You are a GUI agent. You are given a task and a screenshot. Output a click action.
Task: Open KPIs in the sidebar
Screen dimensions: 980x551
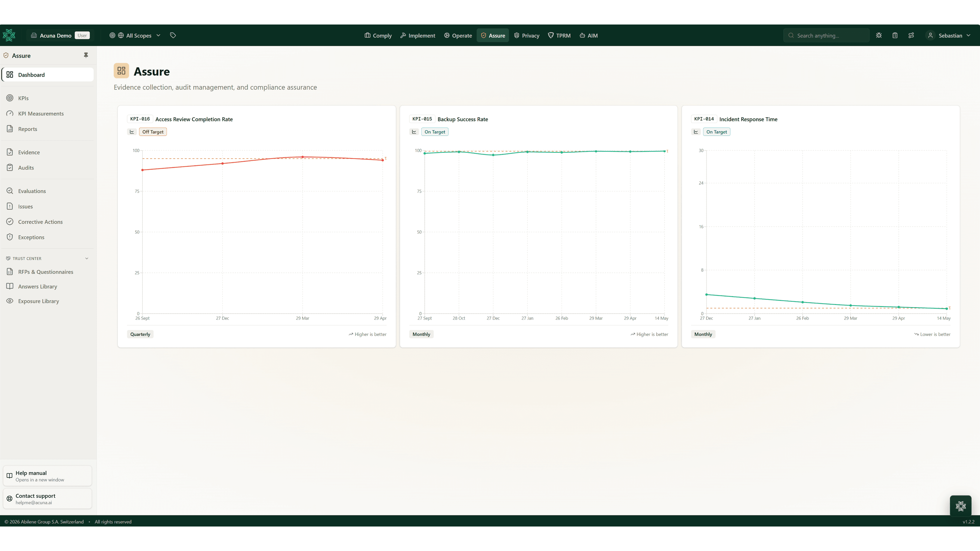point(48,98)
